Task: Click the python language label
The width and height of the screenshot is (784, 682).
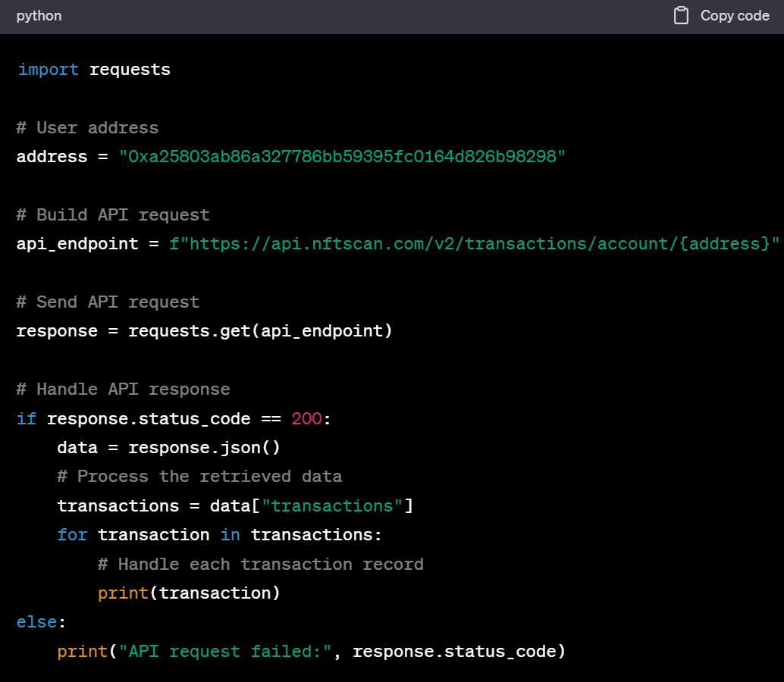Action: pos(39,16)
